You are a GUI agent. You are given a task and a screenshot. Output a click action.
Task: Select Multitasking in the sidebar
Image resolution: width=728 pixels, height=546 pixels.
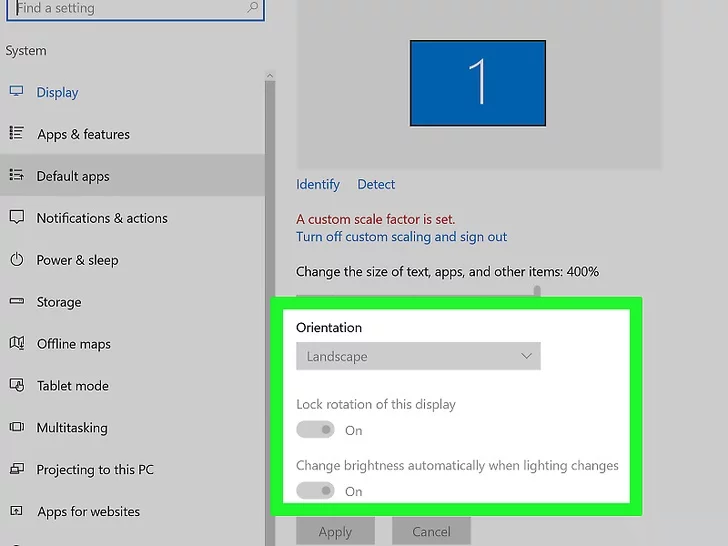tap(72, 427)
